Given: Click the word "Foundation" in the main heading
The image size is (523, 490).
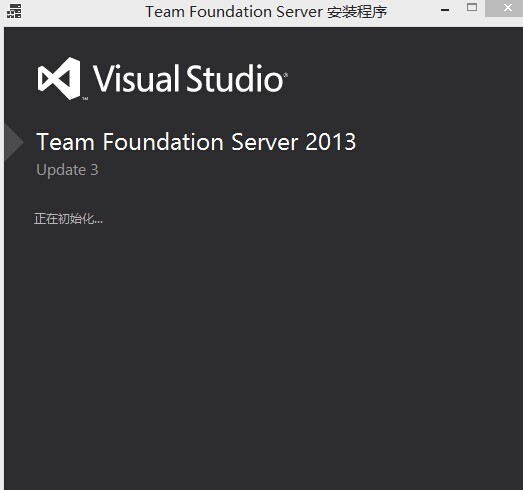Looking at the screenshot, I should [163, 142].
